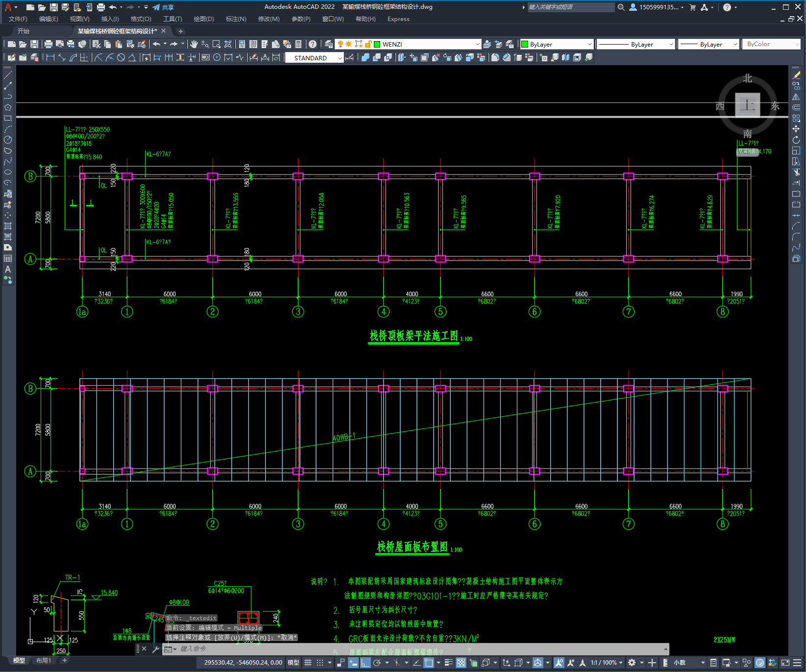Toggle polar tracking in the status bar
Image resolution: width=806 pixels, height=672 pixels.
pos(377,663)
